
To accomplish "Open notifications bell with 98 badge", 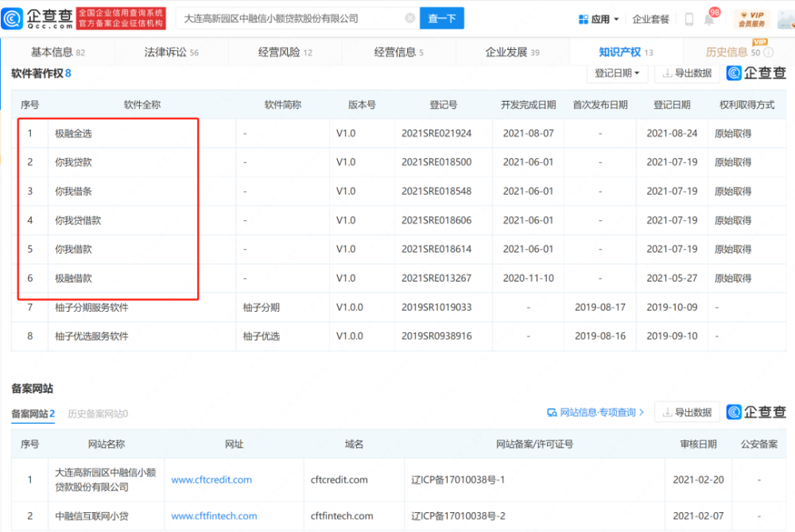I will [x=708, y=19].
